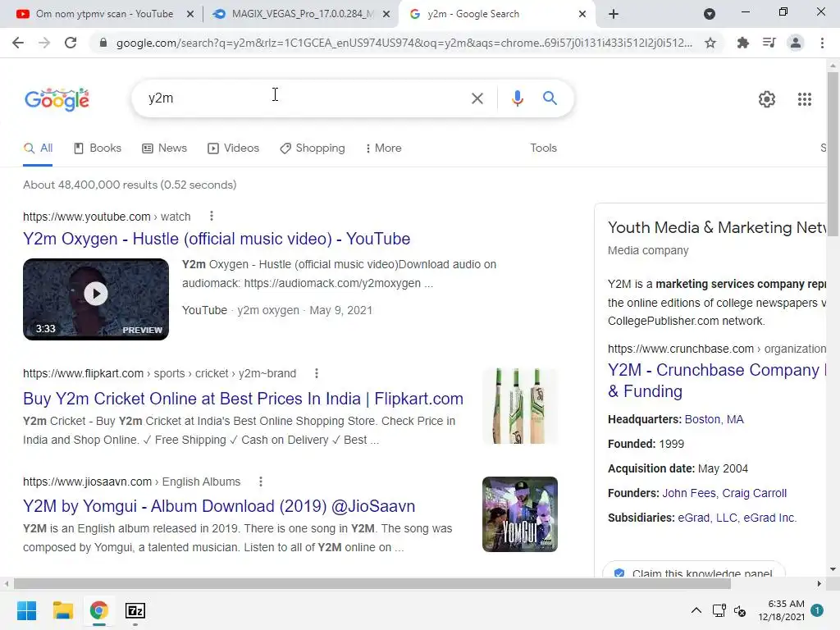Viewport: 840px width, 630px height.
Task: Click the browser forward arrow
Action: pyautogui.click(x=44, y=43)
